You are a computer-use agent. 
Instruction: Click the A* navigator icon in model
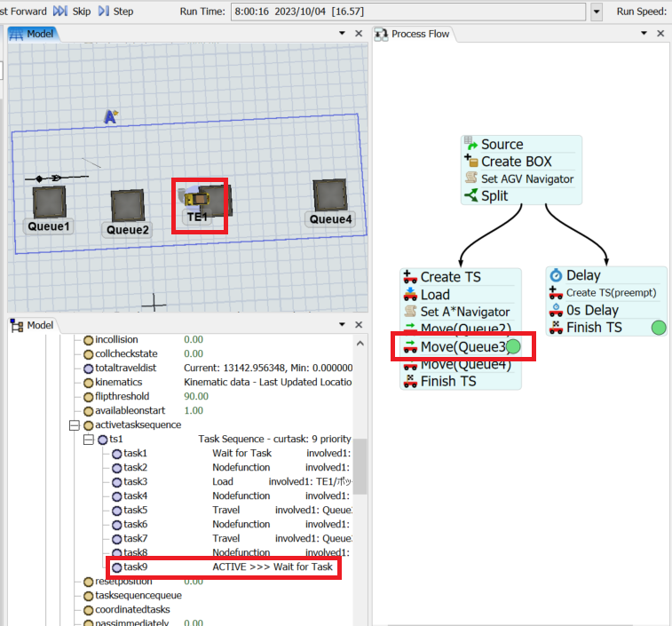[x=111, y=117]
